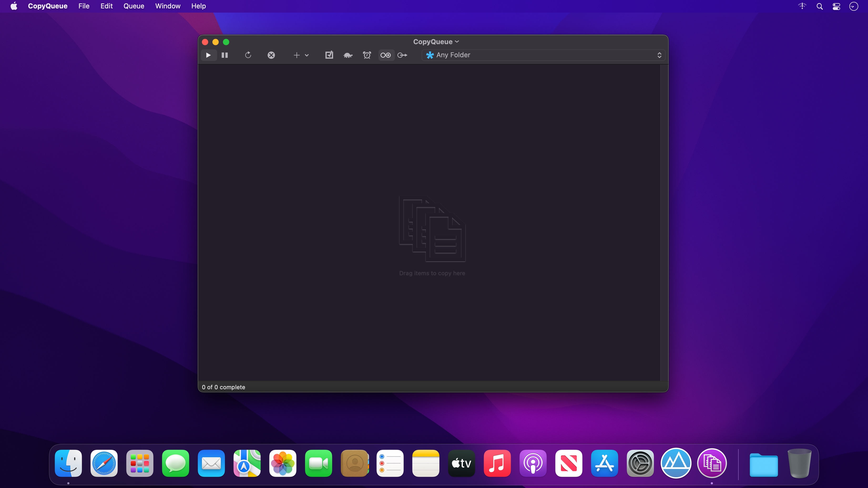Image resolution: width=868 pixels, height=488 pixels.
Task: Click the plus add-items icon
Action: click(297, 55)
